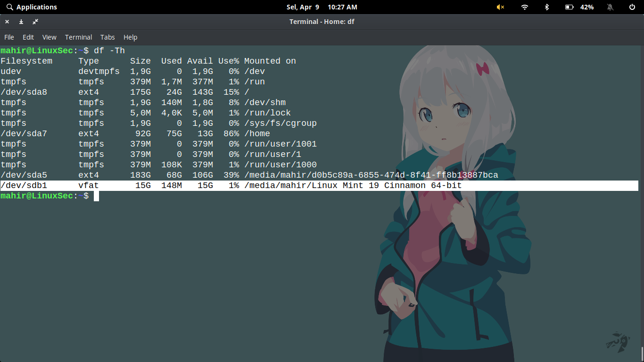Click the /dev/sda5 filesystem entry

(x=24, y=175)
